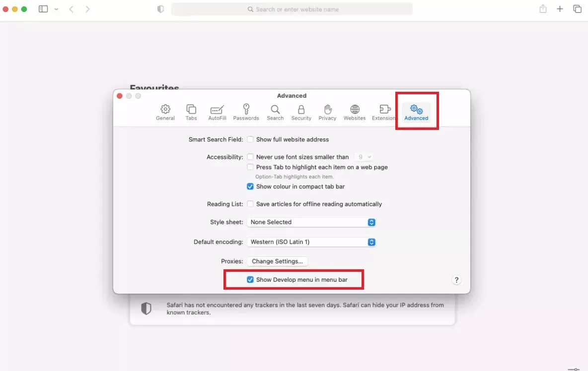This screenshot has width=588, height=371.
Task: Switch to the AutoFill preferences icon
Action: point(217,112)
